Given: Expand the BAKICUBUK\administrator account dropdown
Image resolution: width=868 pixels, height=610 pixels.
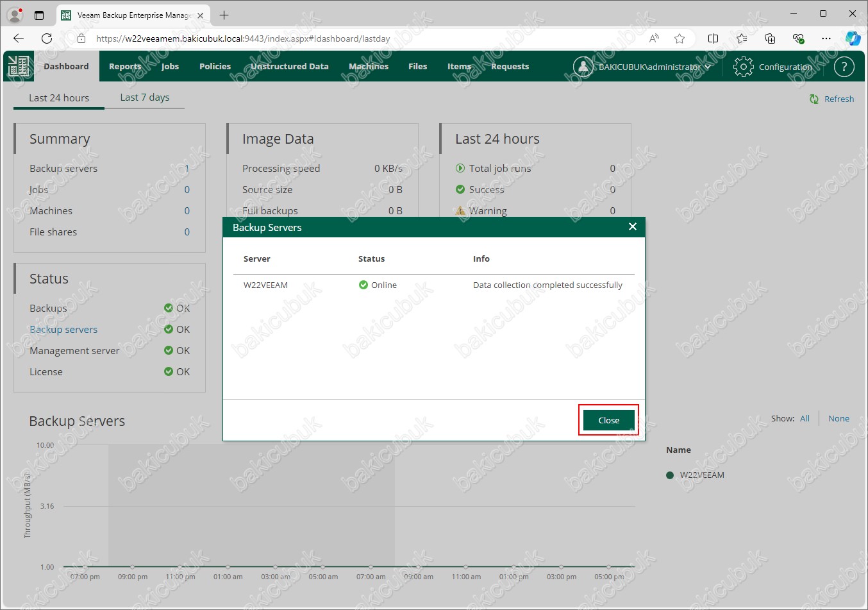Looking at the screenshot, I should [655, 67].
